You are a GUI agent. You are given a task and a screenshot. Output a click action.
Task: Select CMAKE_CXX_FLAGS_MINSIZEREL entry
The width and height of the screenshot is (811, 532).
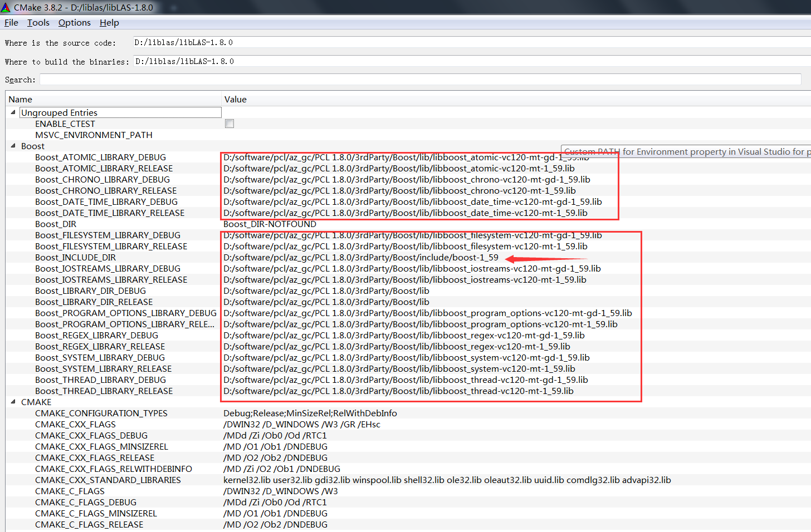(x=101, y=446)
